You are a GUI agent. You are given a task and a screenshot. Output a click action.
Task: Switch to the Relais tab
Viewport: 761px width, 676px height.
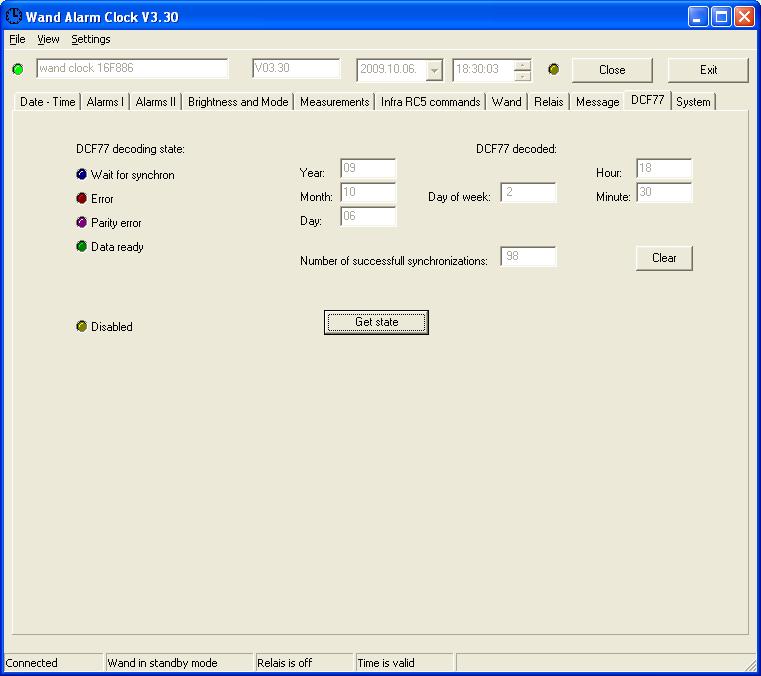coord(548,102)
